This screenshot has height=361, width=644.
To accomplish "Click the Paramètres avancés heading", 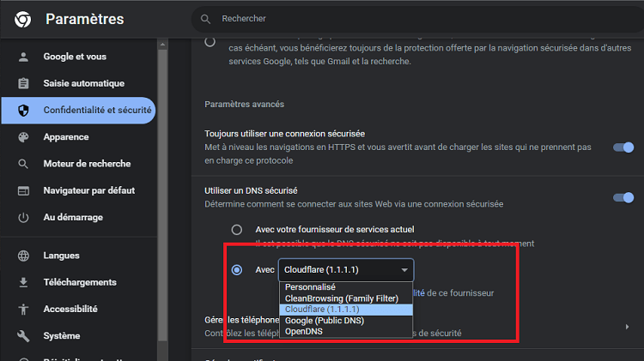I will (x=245, y=105).
